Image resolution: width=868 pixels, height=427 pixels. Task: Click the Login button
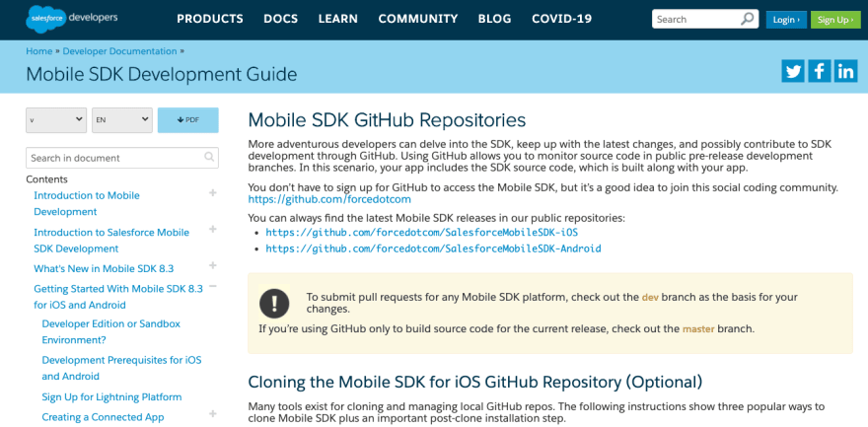[x=786, y=20]
